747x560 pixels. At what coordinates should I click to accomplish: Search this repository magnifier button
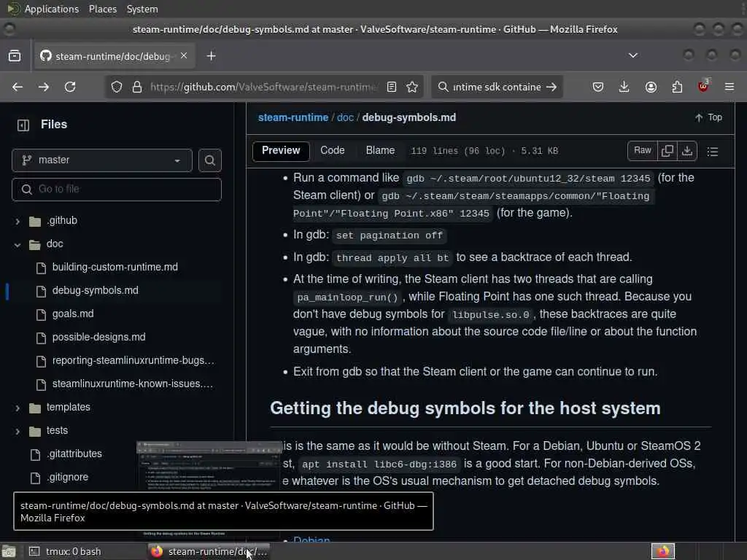209,160
